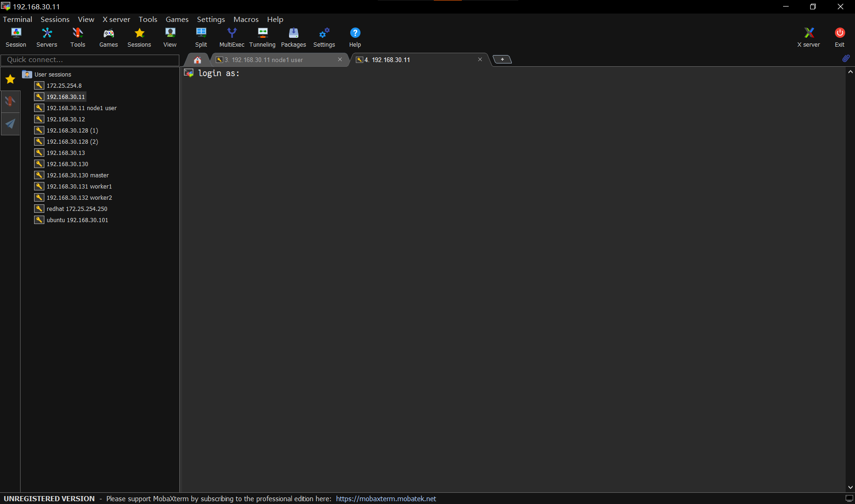Open the sidebar Macros paper-plane tab
Image resolution: width=855 pixels, height=504 pixels.
[x=10, y=124]
